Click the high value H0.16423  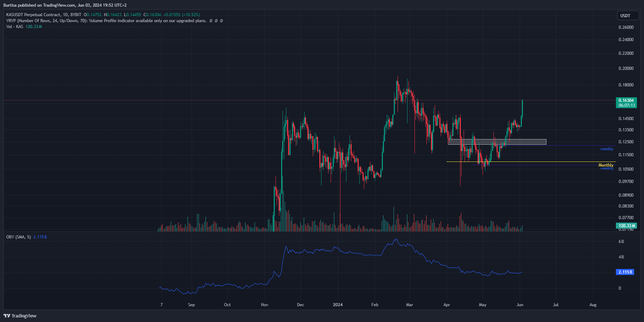pyautogui.click(x=113, y=15)
